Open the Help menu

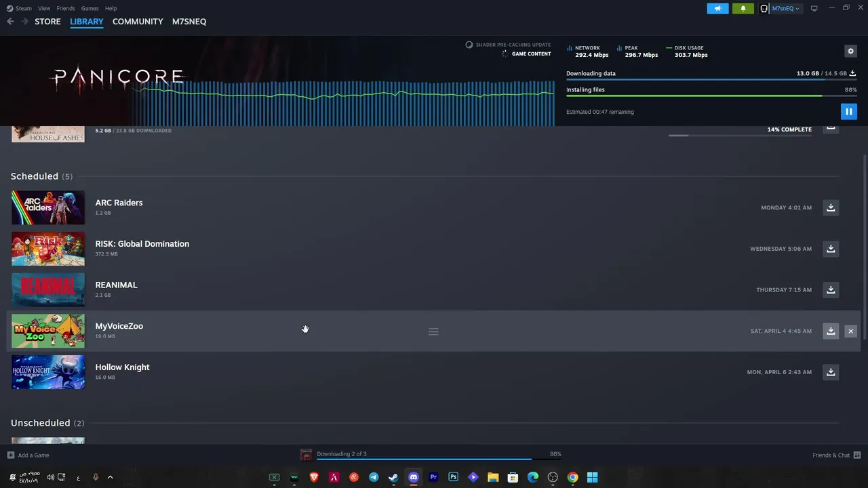coord(111,8)
